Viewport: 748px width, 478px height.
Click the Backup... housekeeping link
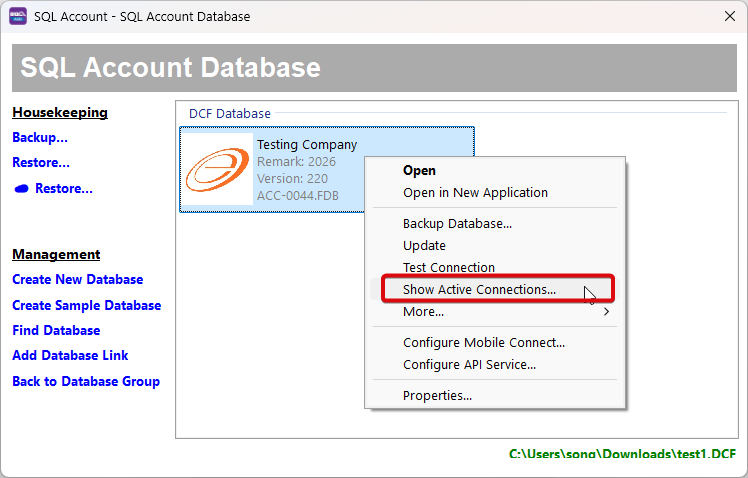[40, 138]
